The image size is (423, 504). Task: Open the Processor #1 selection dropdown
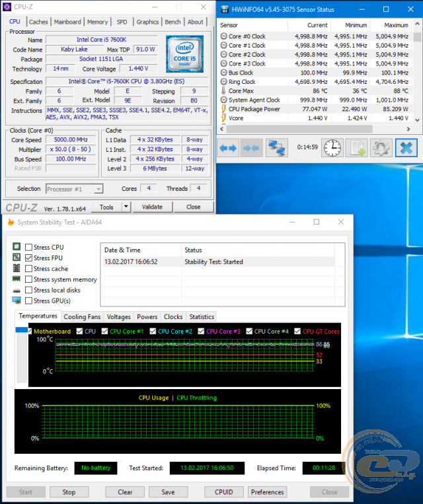click(75, 189)
